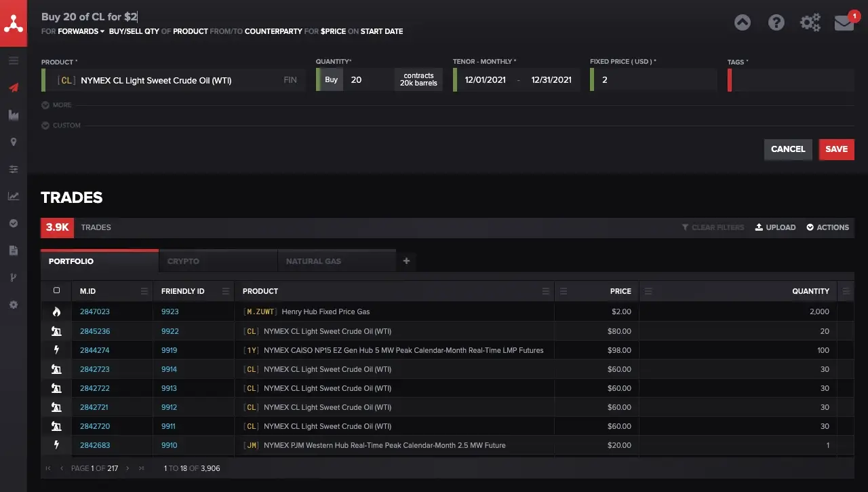Click the tenor end date 12/31/2021
This screenshot has width=868, height=492.
551,79
